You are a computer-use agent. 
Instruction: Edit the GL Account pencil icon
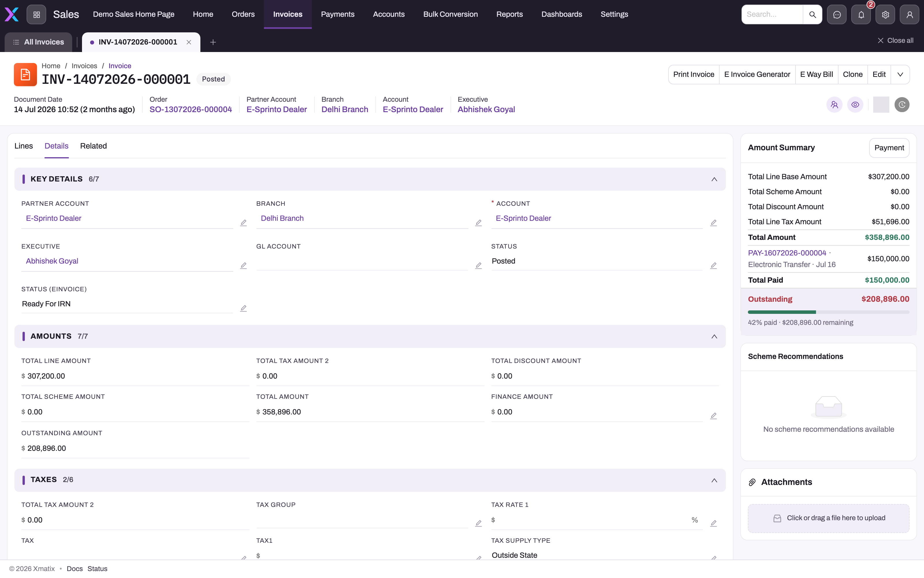[x=478, y=266]
